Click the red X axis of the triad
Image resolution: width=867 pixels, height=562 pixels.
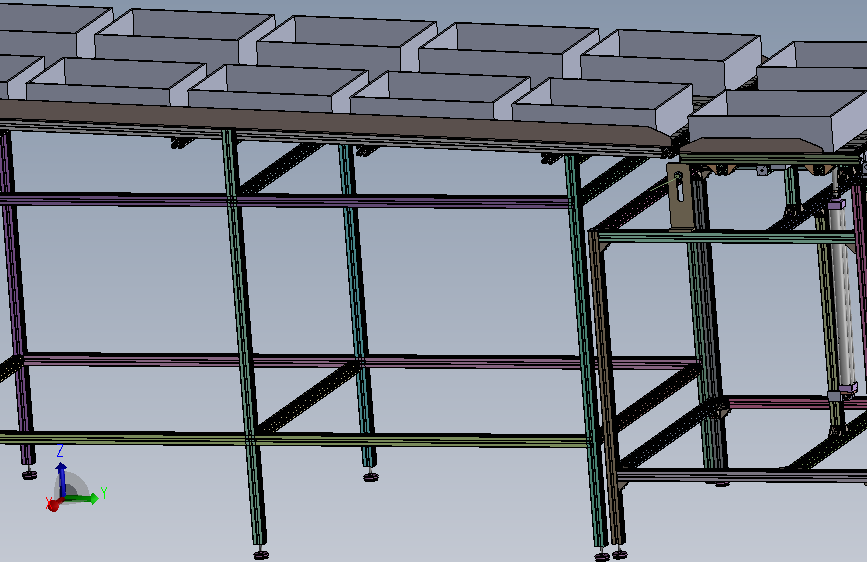pyautogui.click(x=53, y=504)
